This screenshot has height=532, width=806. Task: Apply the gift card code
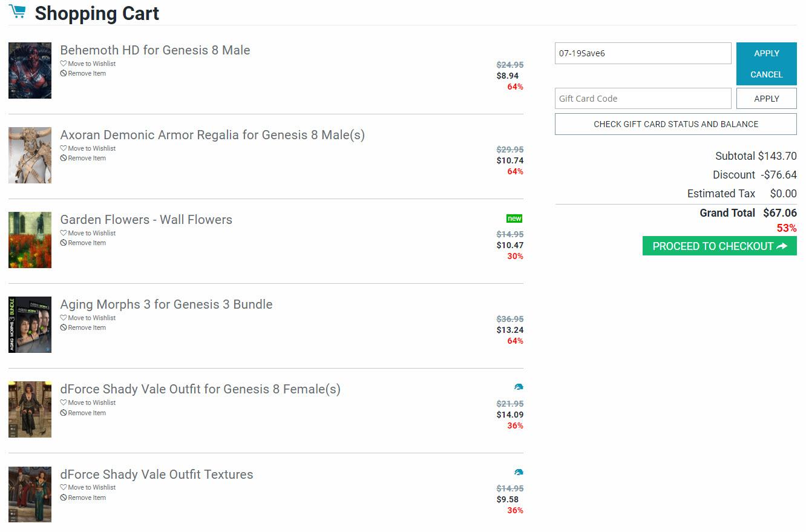click(766, 99)
